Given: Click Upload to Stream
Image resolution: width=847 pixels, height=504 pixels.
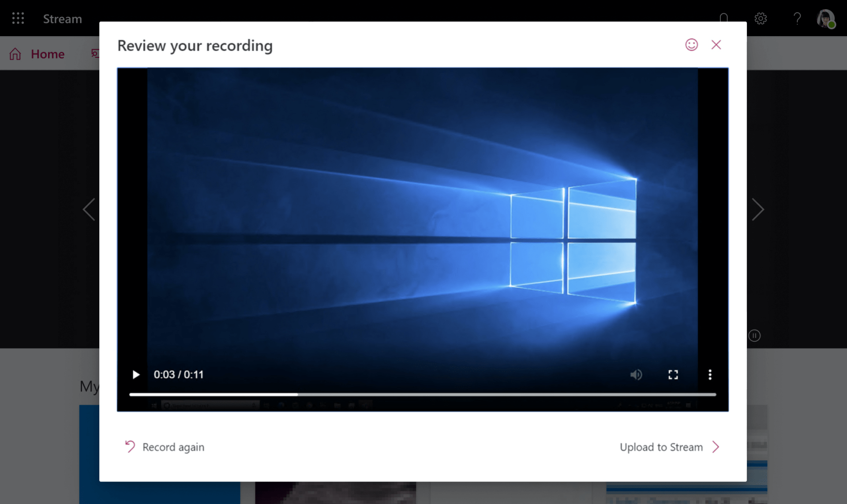Looking at the screenshot, I should point(661,447).
